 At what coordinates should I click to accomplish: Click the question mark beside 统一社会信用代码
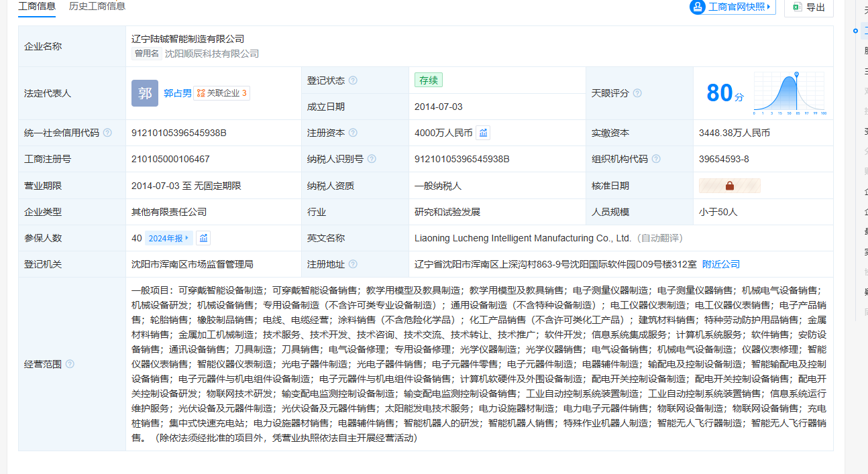click(107, 133)
